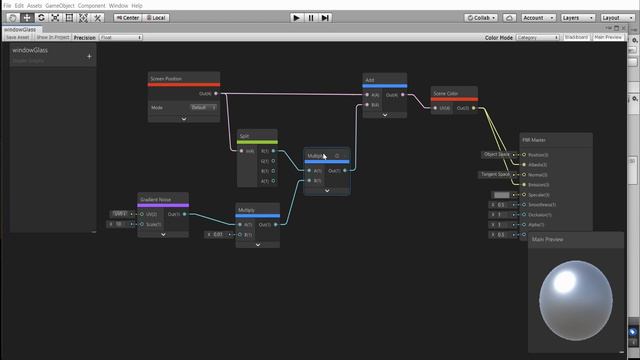Select the Gradient Noise node title
Screen dimensions: 640x360
(x=156, y=200)
